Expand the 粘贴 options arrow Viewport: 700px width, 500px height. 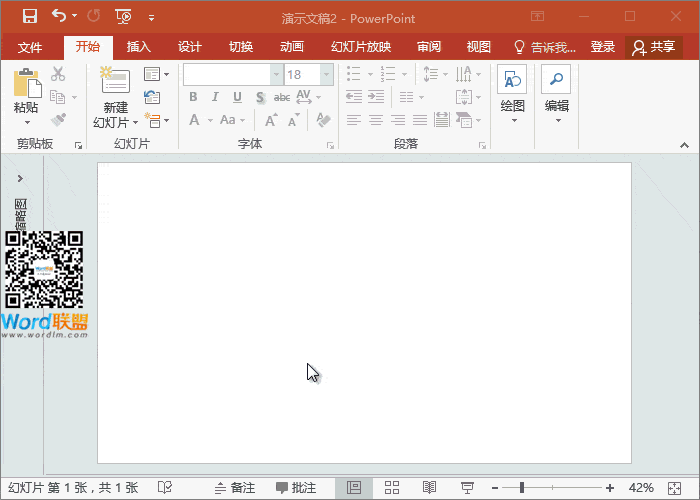(27, 122)
